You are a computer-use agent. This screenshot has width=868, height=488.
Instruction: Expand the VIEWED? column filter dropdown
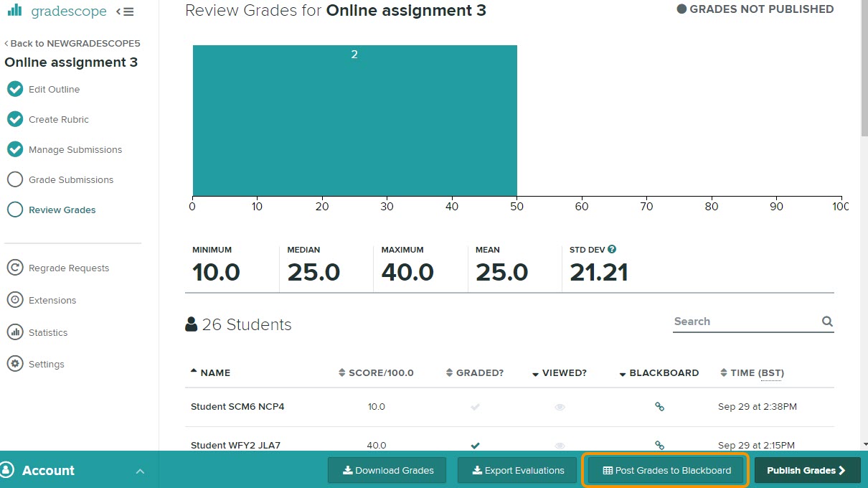[535, 372]
